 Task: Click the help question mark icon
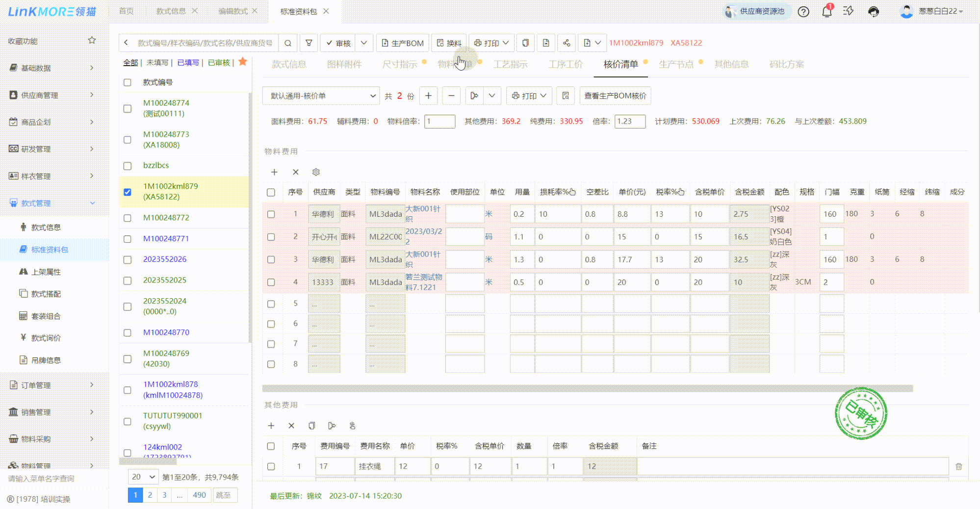[803, 12]
